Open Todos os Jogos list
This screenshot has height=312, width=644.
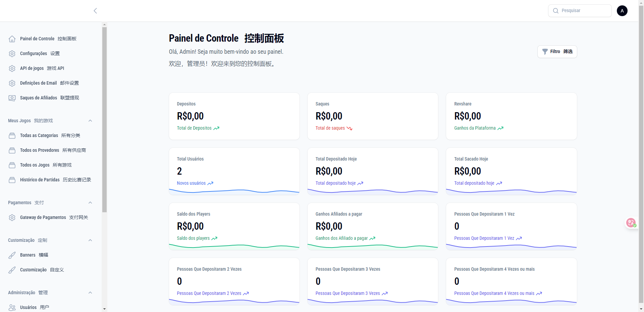click(x=50, y=165)
